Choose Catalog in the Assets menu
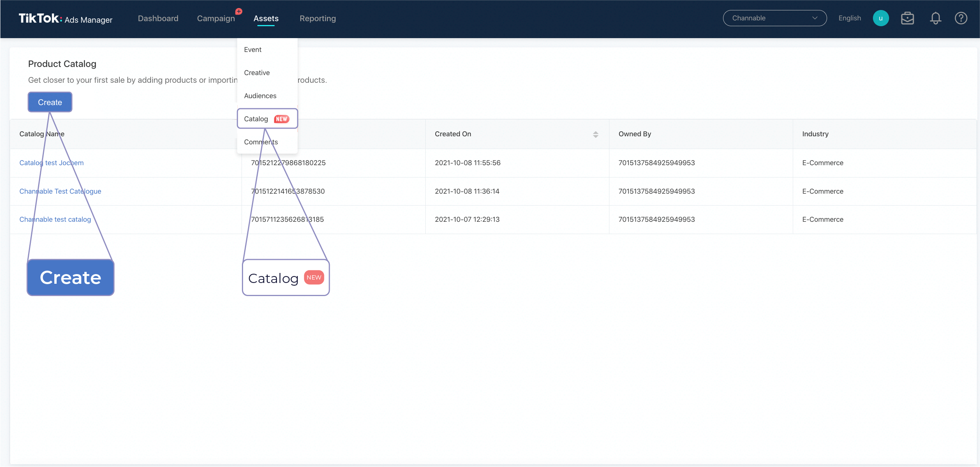This screenshot has height=467, width=980. tap(267, 119)
